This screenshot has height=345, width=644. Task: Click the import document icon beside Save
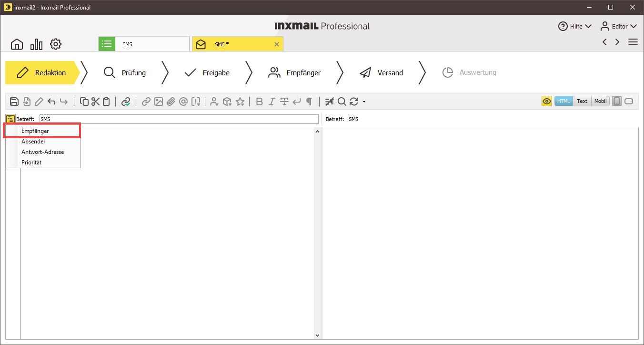tap(27, 101)
